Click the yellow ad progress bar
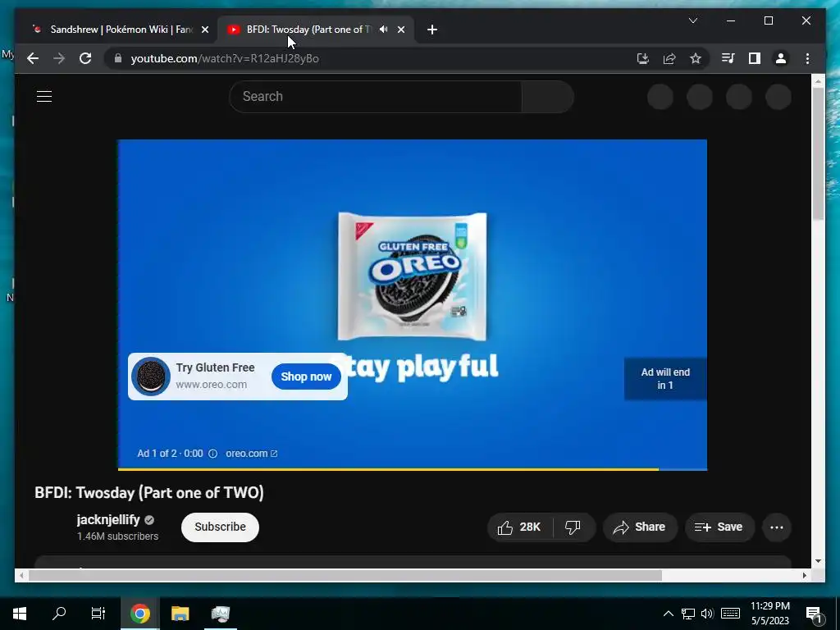 coord(388,469)
